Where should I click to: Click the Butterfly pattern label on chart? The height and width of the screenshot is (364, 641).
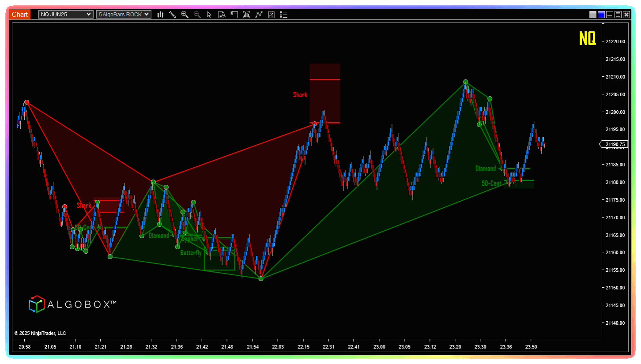coord(191,253)
